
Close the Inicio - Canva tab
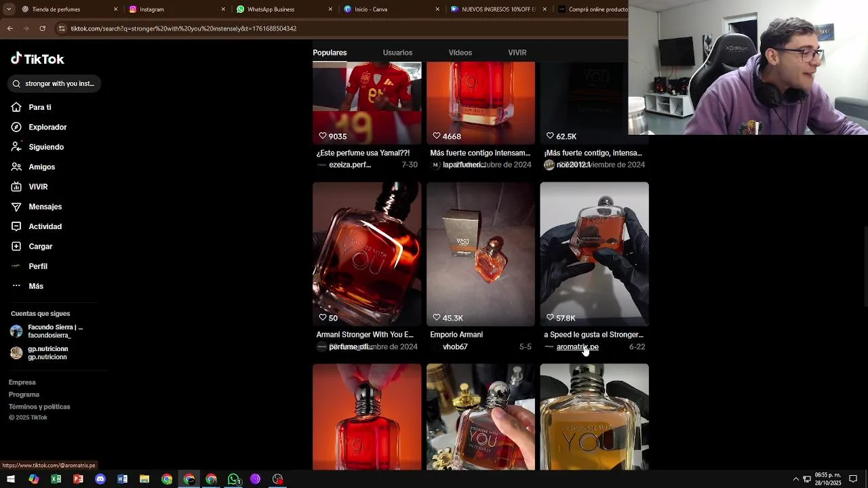pos(437,9)
